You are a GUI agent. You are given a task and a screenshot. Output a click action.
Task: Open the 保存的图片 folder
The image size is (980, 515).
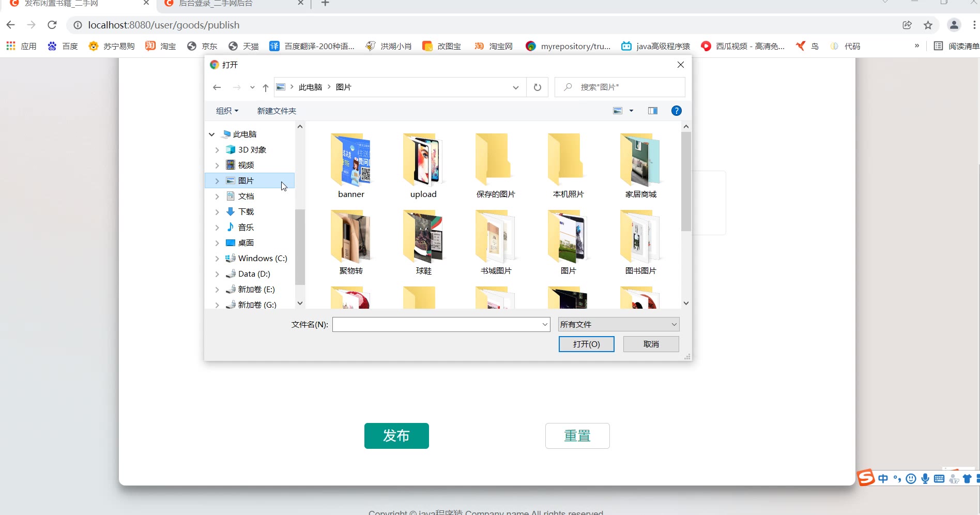(496, 166)
